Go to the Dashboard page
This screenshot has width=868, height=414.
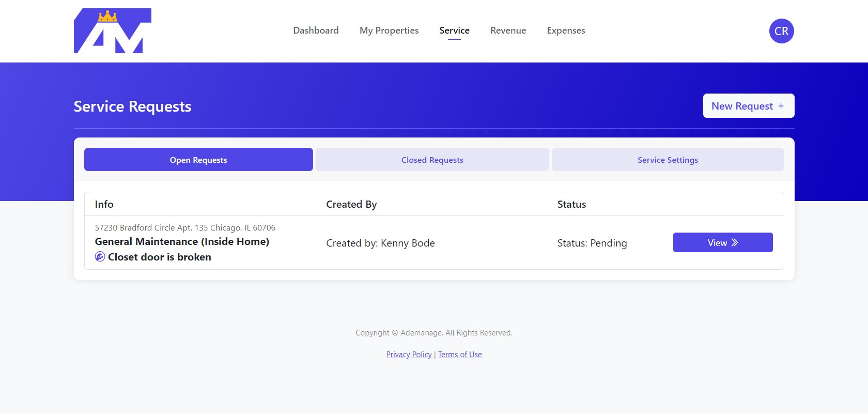tap(316, 30)
